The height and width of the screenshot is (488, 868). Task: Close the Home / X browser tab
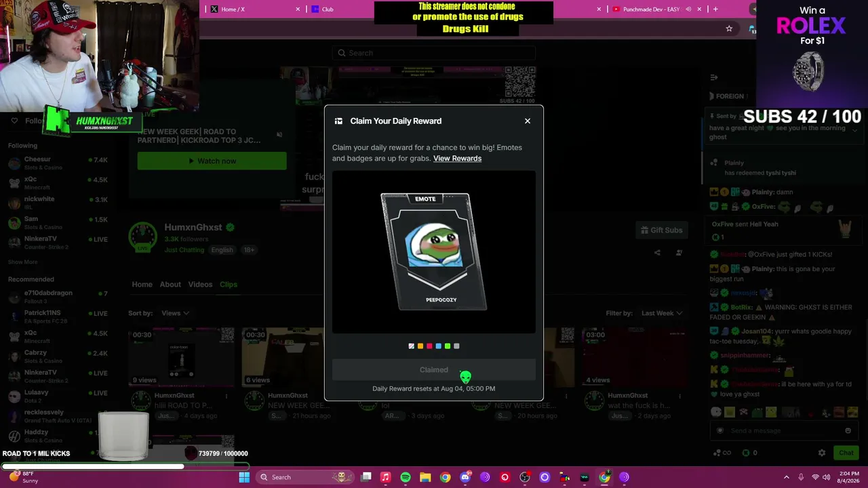(297, 9)
